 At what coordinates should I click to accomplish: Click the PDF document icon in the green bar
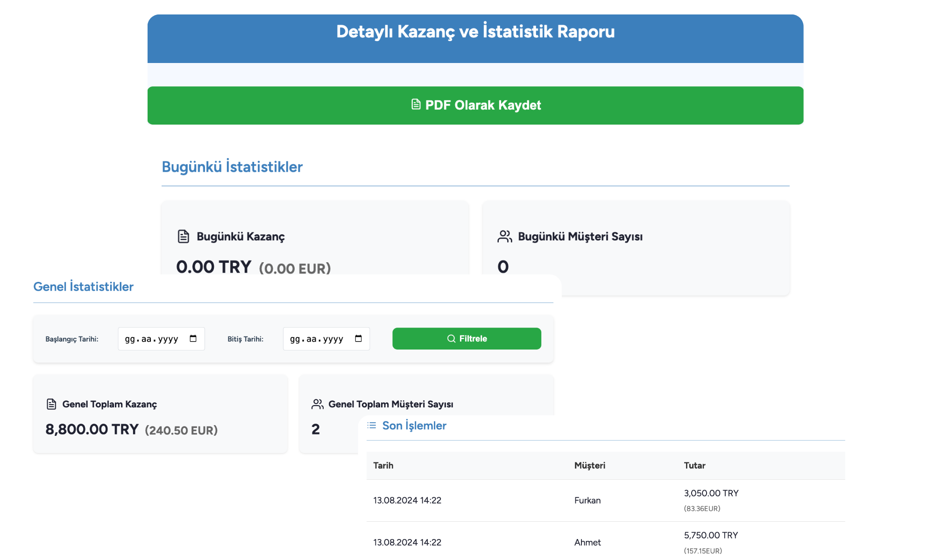[416, 104]
